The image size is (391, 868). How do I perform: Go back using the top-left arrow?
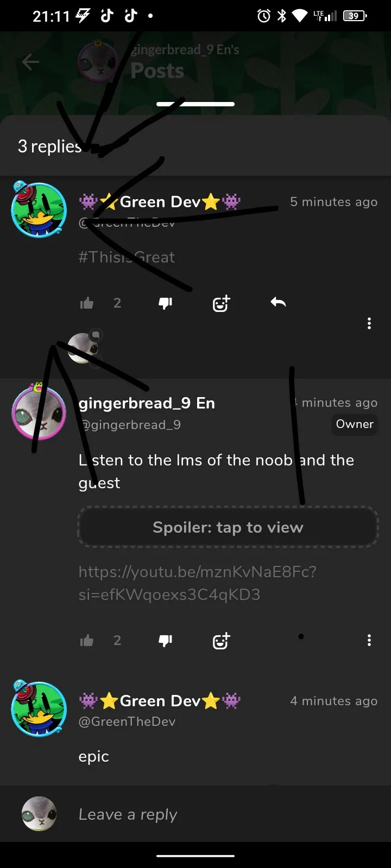(30, 62)
